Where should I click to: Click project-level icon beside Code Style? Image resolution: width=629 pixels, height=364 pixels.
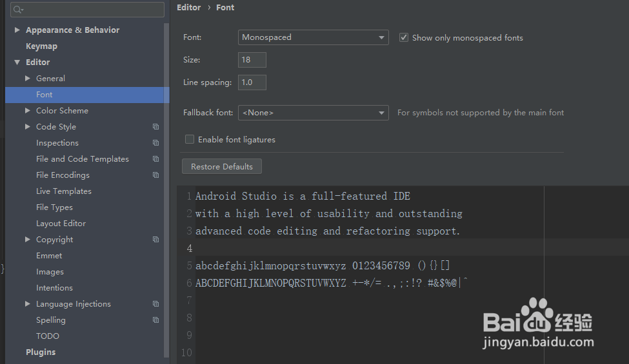pos(155,126)
